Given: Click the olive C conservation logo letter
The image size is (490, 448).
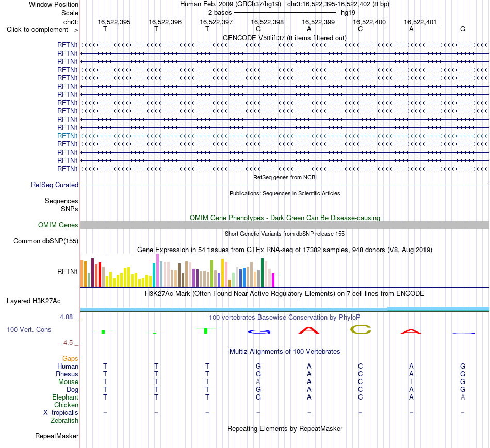Looking at the screenshot, I should point(361,329).
